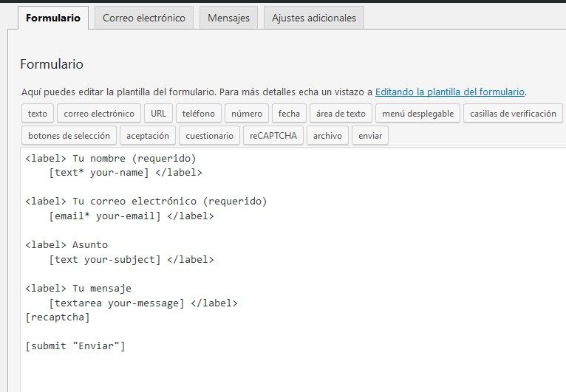The image size is (566, 392).
Task: Click the Formulario section heading
Action: click(52, 64)
